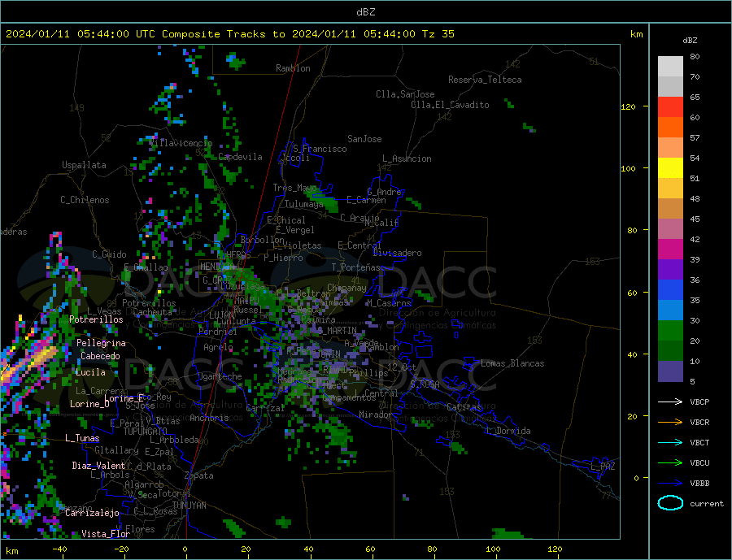Click the 'Tz 35' header text

click(x=438, y=34)
